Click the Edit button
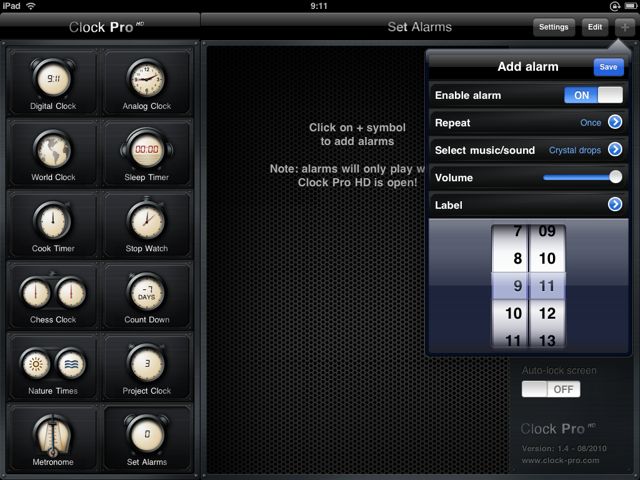The width and height of the screenshot is (640, 480). 595,27
